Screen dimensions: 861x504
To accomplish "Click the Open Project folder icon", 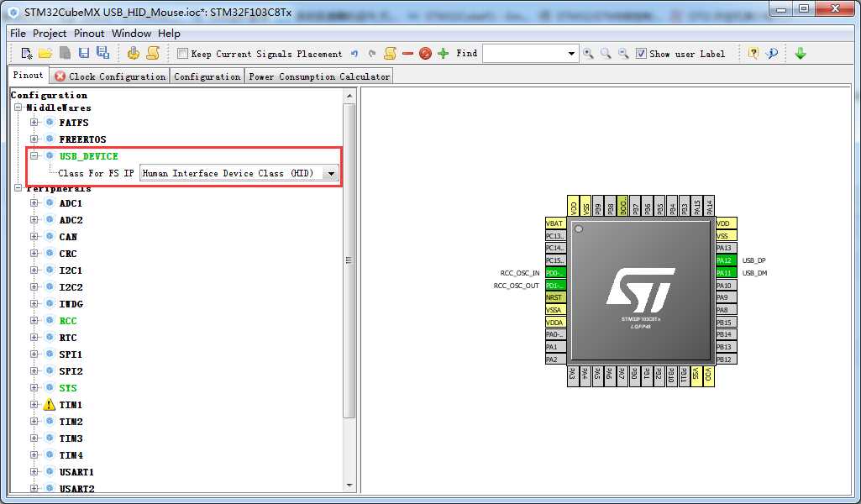I will (x=45, y=53).
